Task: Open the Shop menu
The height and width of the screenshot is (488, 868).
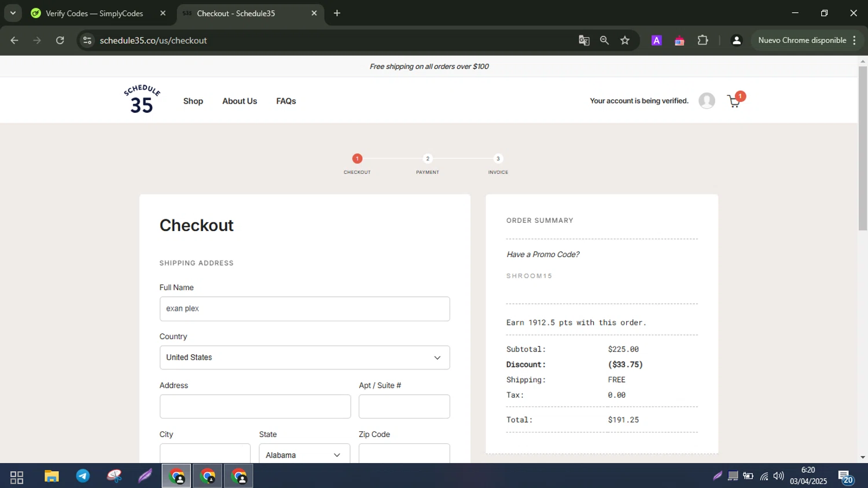Action: pos(193,101)
